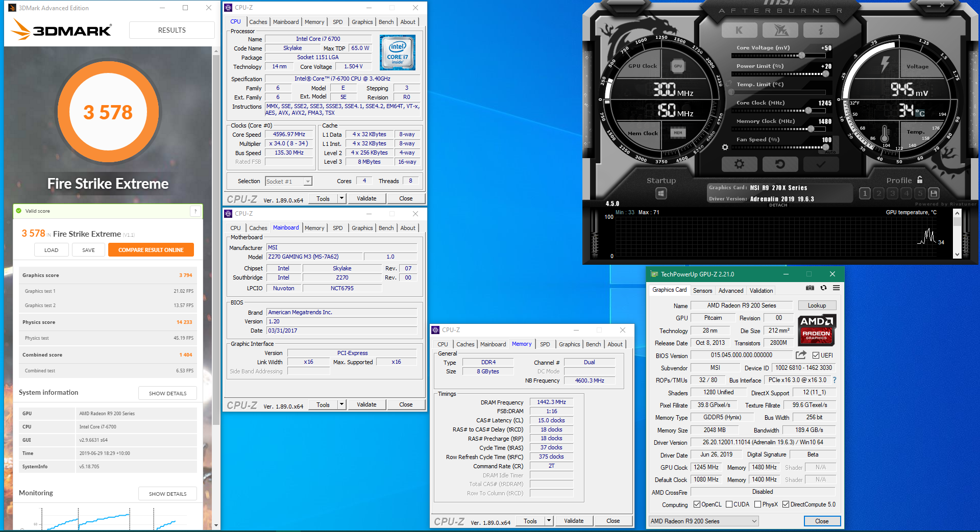Screen dimensions: 980x532
Task: Adjust the Power Limit slider handle
Action: [x=825, y=74]
